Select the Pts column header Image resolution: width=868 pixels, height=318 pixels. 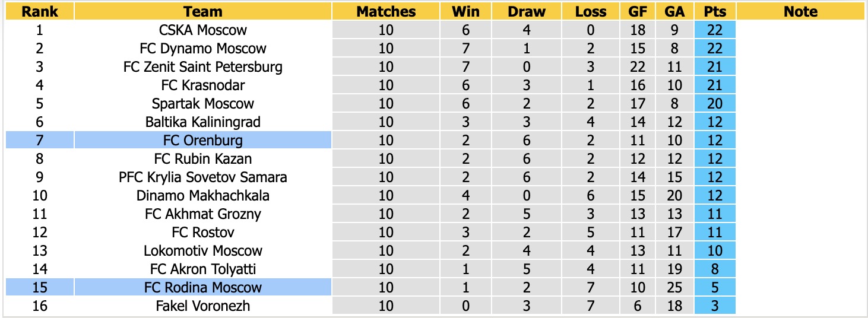pyautogui.click(x=715, y=11)
